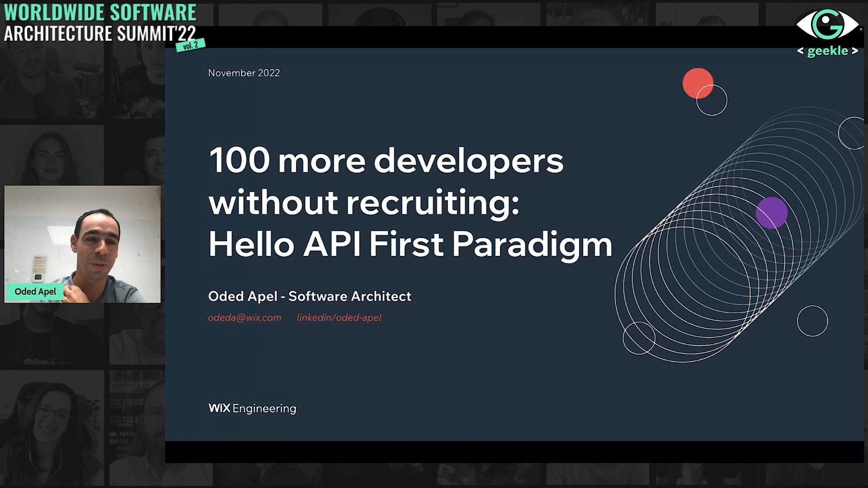Screen dimensions: 868x488
Task: Open the odeda@wix.com email link
Action: click(245, 318)
